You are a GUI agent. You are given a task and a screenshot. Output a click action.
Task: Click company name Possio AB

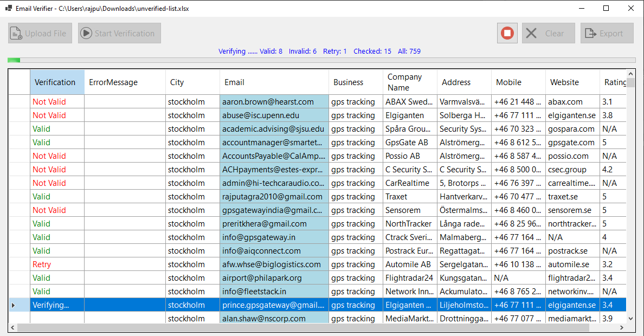[x=410, y=156]
